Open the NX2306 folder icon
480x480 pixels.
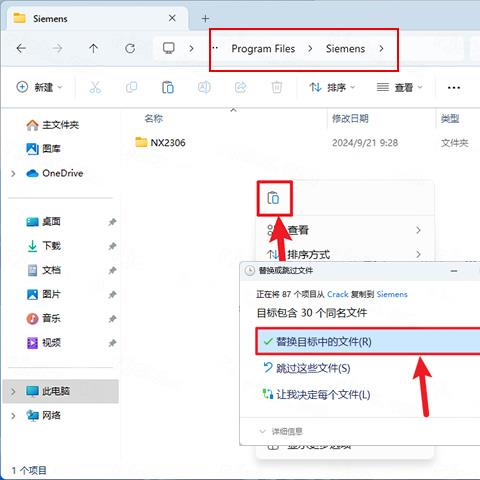141,142
